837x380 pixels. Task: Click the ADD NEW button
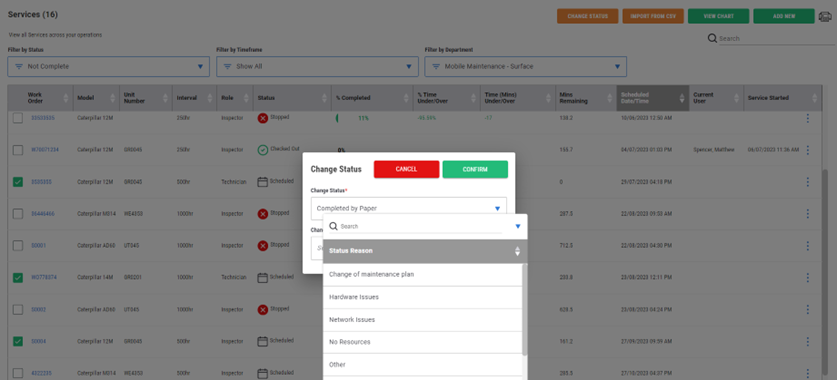coord(784,16)
